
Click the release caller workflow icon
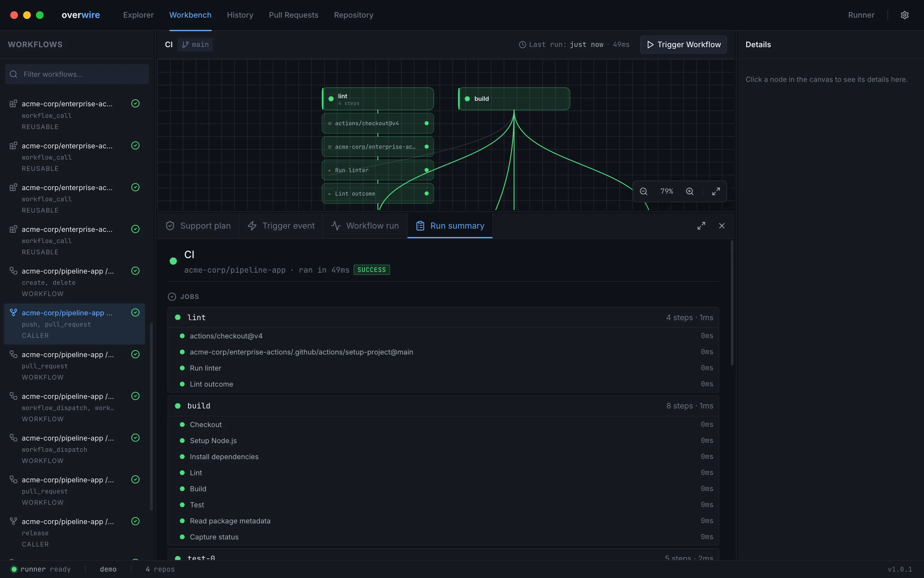click(x=13, y=521)
